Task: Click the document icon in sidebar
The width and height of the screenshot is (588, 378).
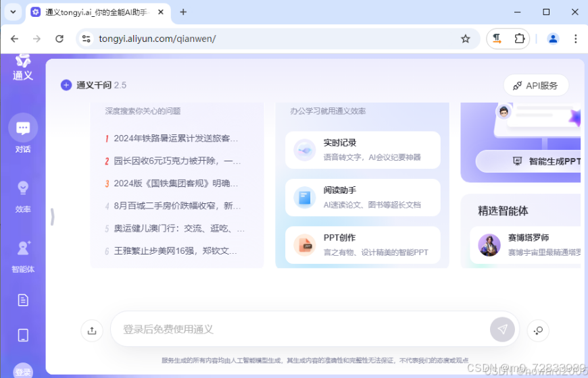Action: 23,300
